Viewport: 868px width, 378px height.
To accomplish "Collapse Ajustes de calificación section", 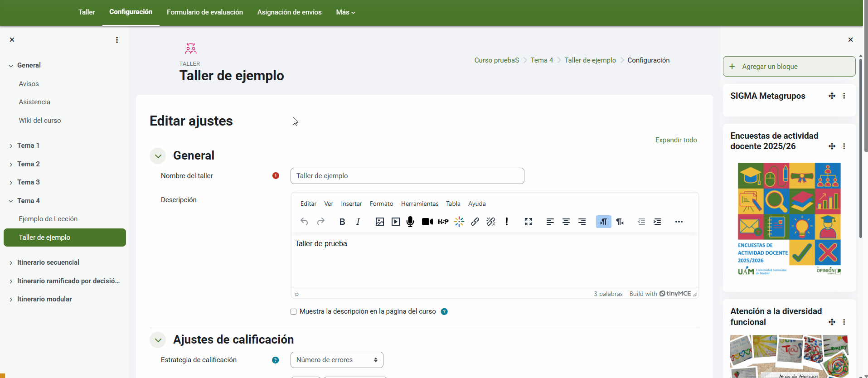I will (x=158, y=340).
